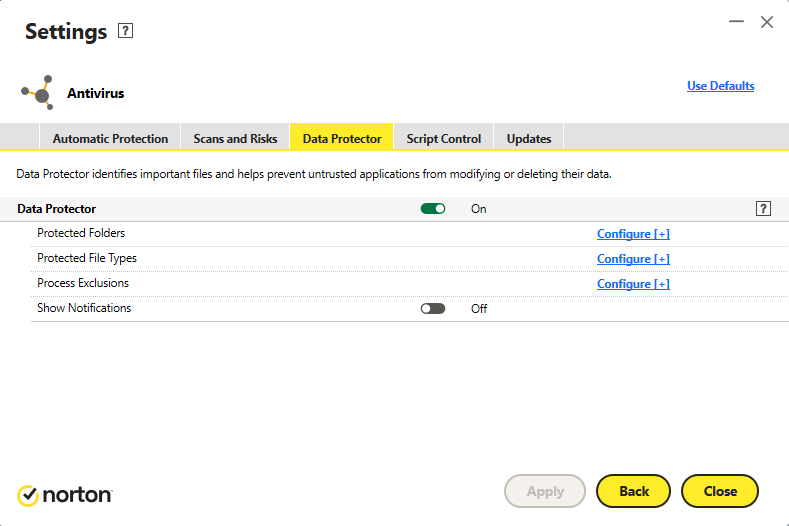Open the Scans and Risks tab
Screen dimensions: 789x526
pyautogui.click(x=235, y=138)
